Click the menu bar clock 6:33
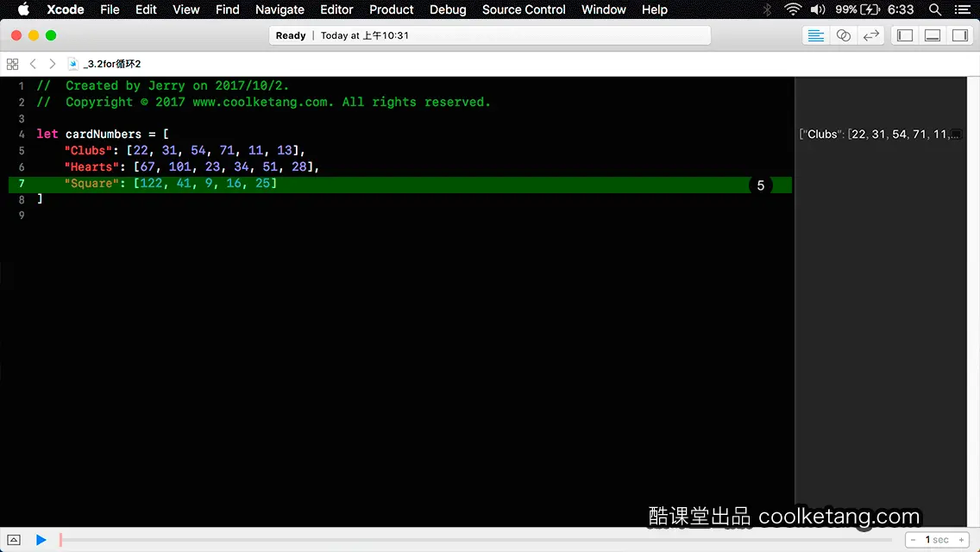Image resolution: width=980 pixels, height=552 pixels. click(901, 9)
